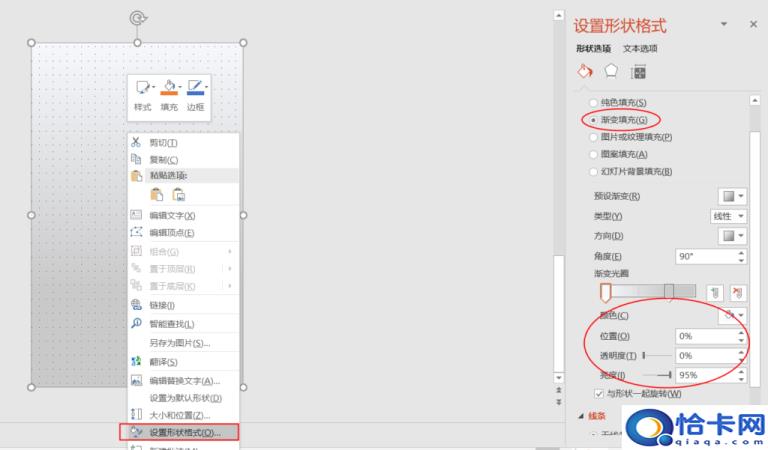Click the copy pages icon
This screenshot has height=450, width=768.
point(136,159)
